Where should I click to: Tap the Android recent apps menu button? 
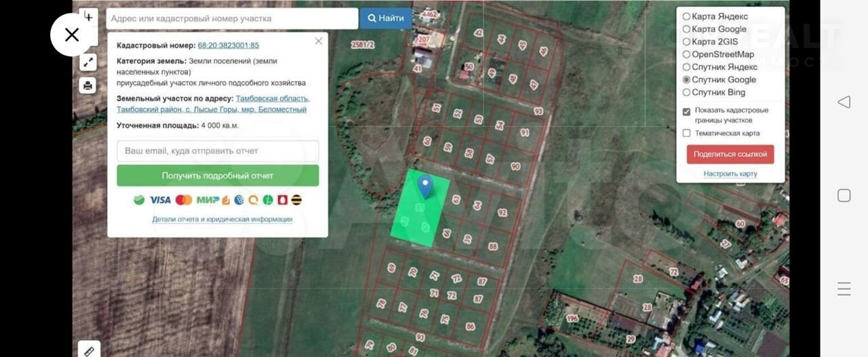pos(844,288)
